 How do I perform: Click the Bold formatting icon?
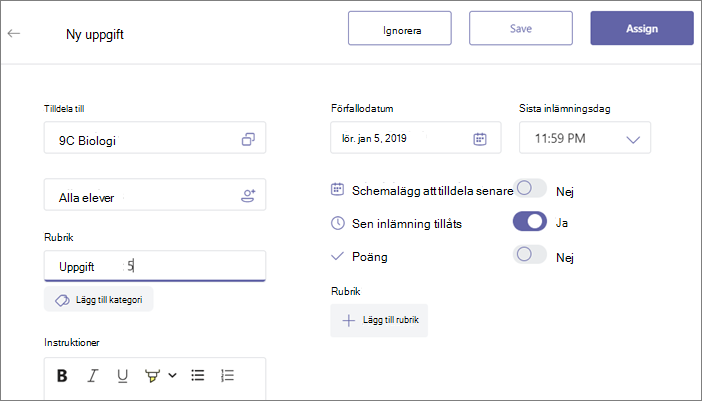click(62, 376)
